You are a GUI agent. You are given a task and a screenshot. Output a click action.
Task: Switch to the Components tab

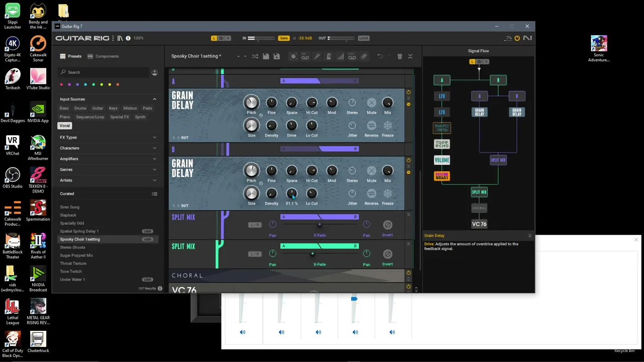pyautogui.click(x=103, y=56)
